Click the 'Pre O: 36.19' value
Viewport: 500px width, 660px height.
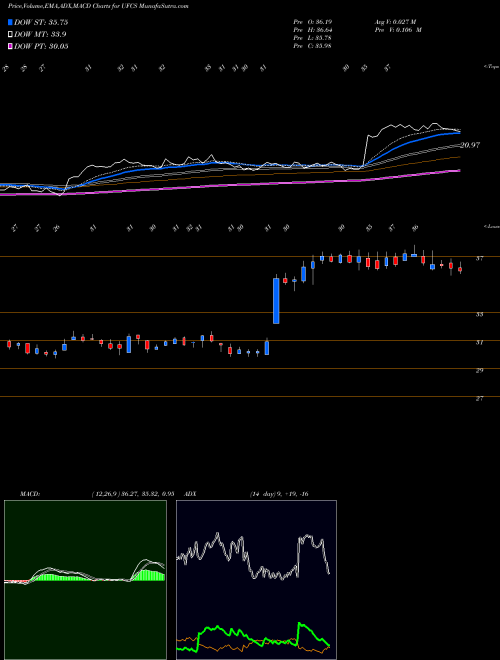[x=313, y=21]
